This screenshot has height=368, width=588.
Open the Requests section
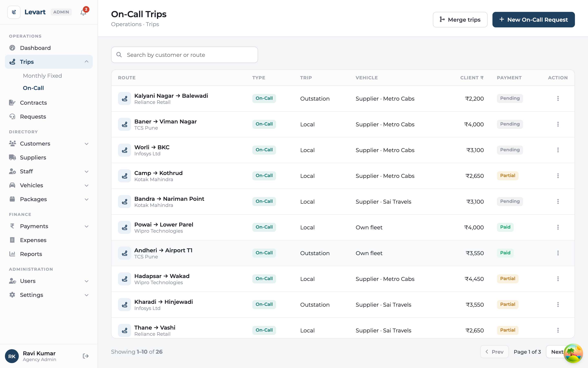pos(49,116)
